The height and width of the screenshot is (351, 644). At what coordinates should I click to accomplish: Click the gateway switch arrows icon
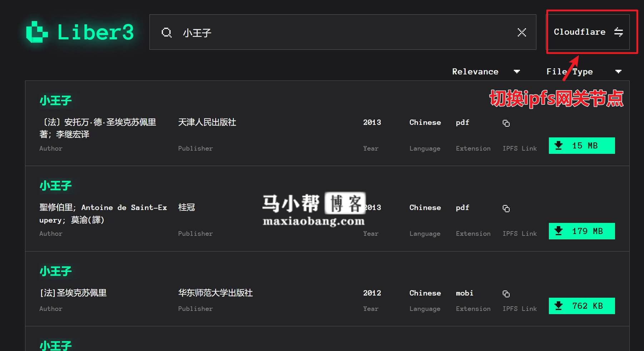(x=618, y=32)
